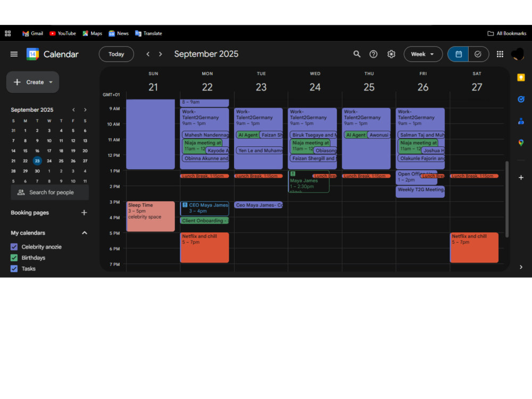Open the Google apps grid
The width and height of the screenshot is (532, 399).
[x=500, y=54]
